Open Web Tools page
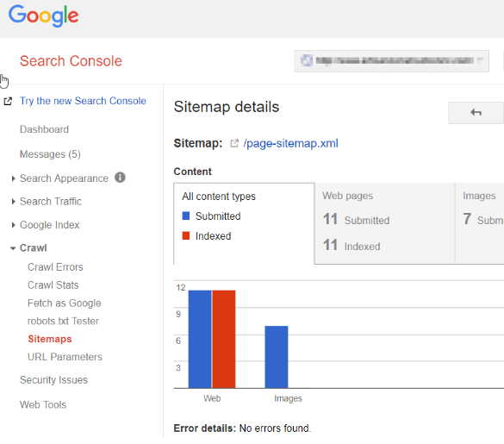The height and width of the screenshot is (444, 504). pos(43,404)
